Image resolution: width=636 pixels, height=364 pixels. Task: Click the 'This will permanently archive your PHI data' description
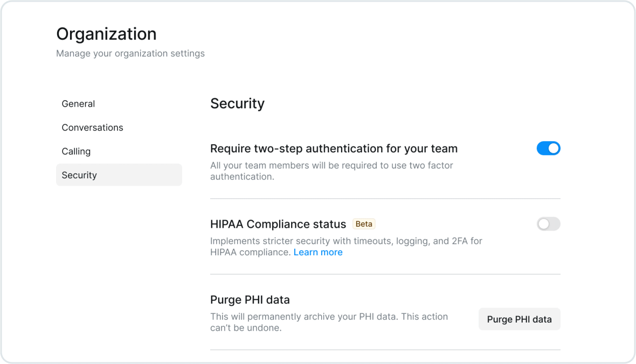click(x=329, y=322)
